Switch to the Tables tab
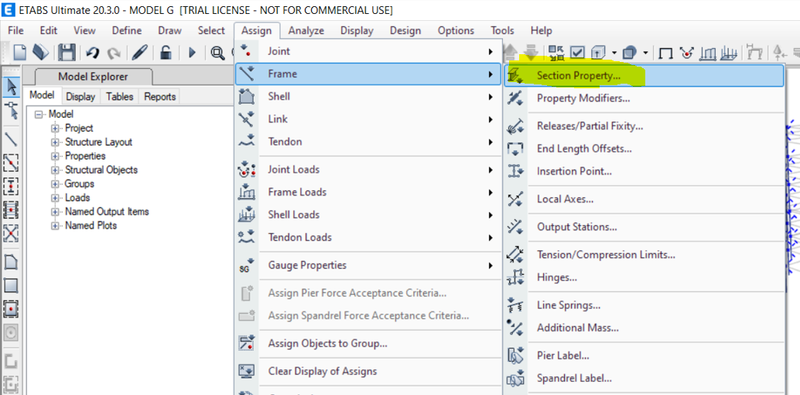The height and width of the screenshot is (395, 800). pos(119,96)
